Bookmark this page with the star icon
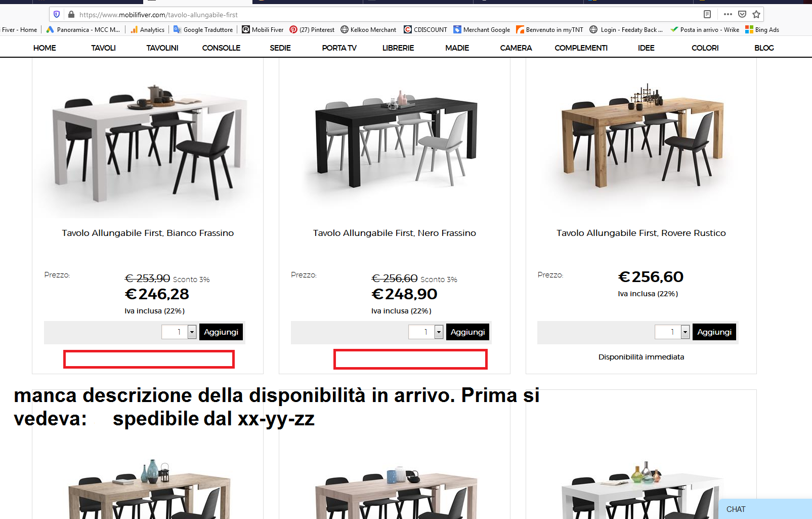812x519 pixels. pos(756,14)
